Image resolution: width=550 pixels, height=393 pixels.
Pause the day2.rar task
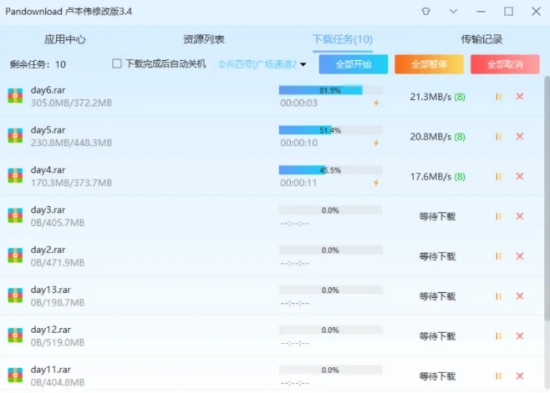pyautogui.click(x=498, y=257)
